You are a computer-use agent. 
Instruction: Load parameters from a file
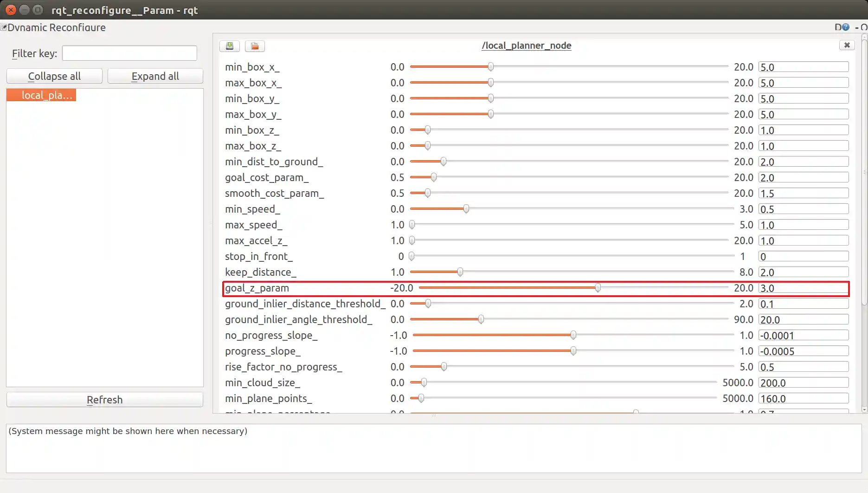[x=254, y=46]
